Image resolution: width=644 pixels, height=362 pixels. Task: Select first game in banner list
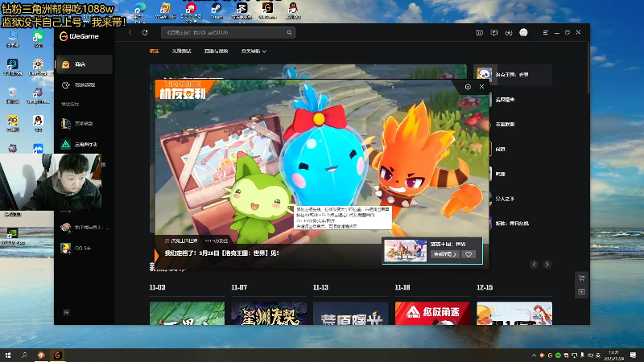[513, 74]
